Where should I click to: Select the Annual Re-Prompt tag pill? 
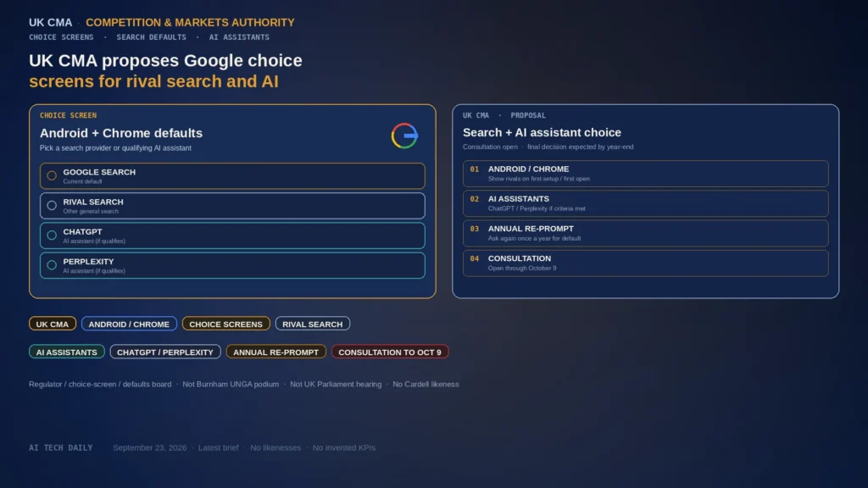(275, 352)
